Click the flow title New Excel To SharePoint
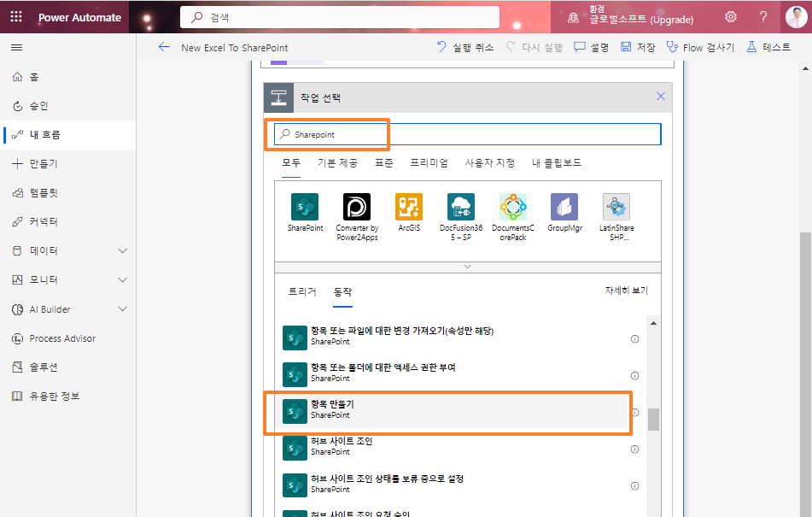This screenshot has height=517, width=812. tap(235, 48)
